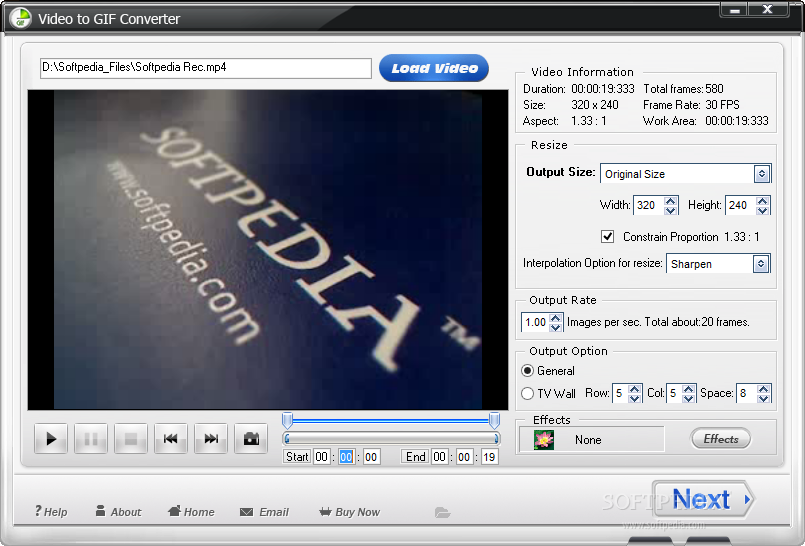Open the Effects dialog button

[721, 439]
